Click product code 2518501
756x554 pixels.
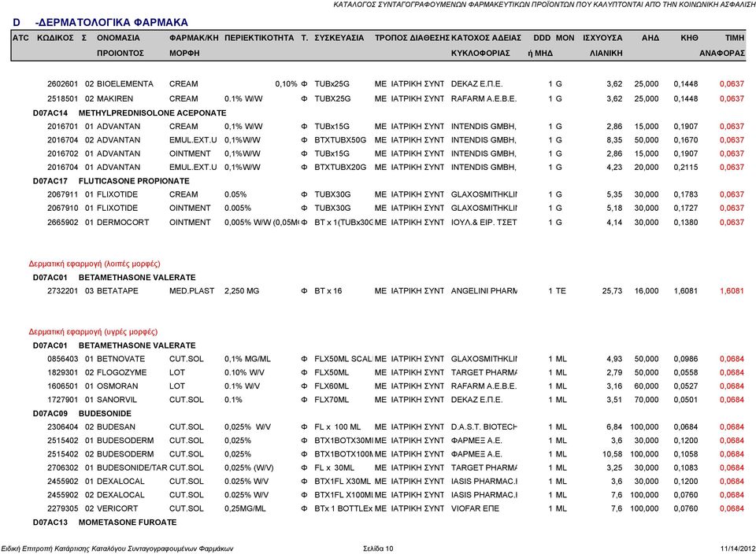[x=63, y=98]
